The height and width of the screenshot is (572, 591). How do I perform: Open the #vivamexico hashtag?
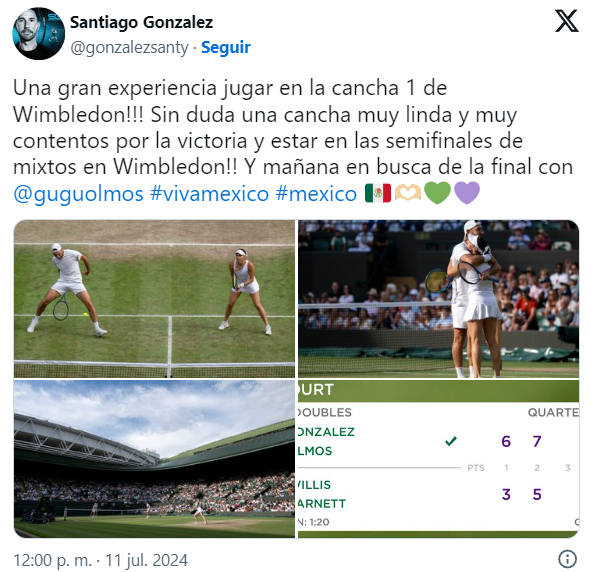pos(209,194)
